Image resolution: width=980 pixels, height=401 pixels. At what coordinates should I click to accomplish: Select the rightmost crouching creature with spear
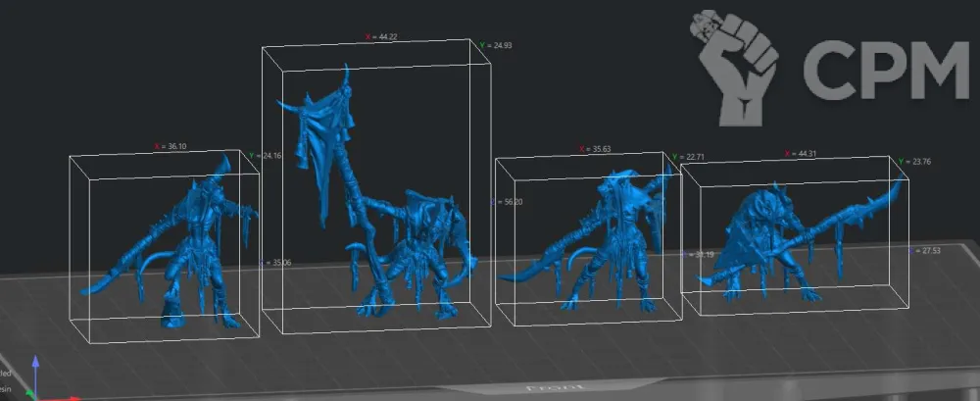point(774,240)
